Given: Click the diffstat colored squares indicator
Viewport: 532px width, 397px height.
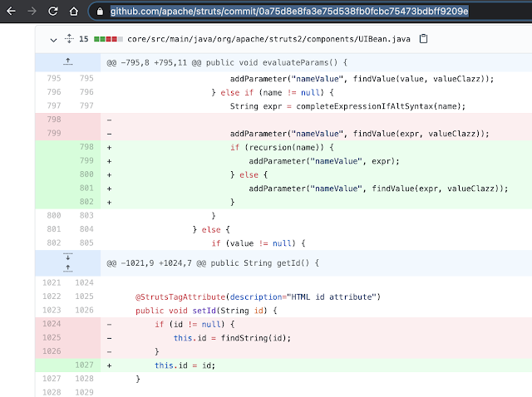Looking at the screenshot, I should (108, 39).
